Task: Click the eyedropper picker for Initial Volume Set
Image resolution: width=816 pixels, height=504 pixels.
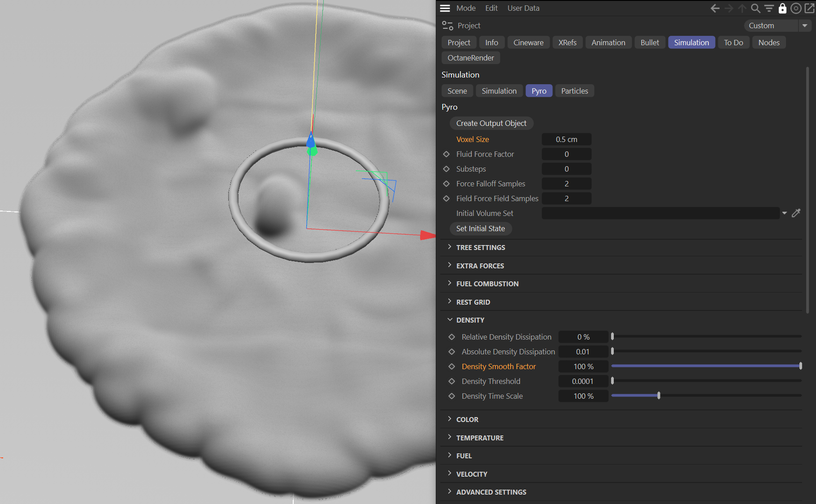Action: tap(796, 213)
